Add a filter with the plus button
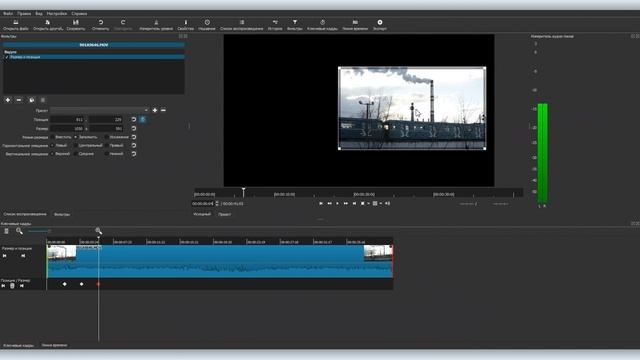The height and width of the screenshot is (360, 640). point(8,100)
